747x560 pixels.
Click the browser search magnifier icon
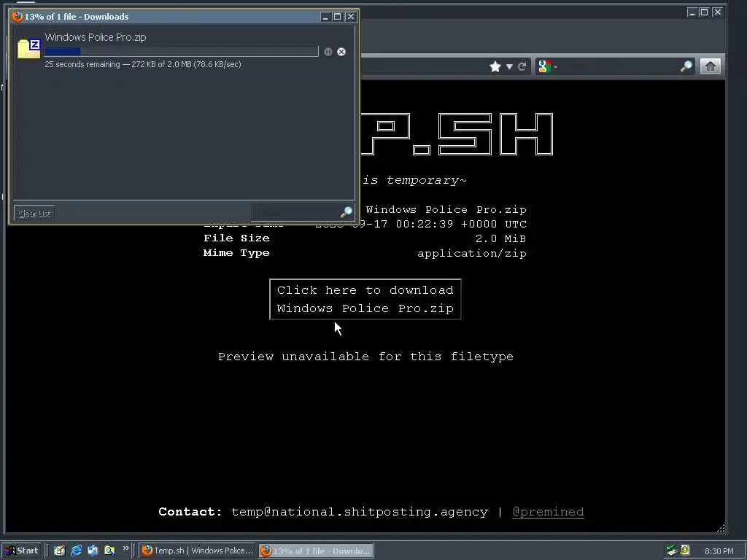click(x=686, y=66)
